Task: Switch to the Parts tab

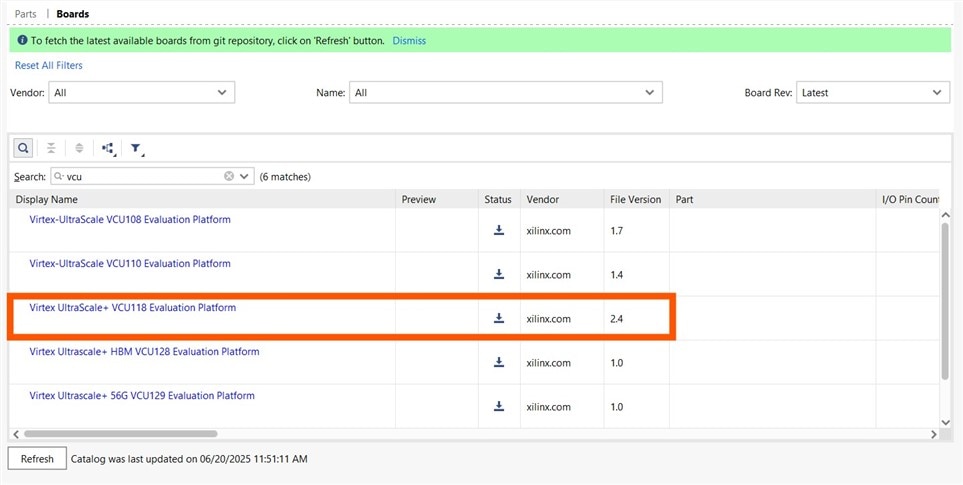Action: (26, 14)
